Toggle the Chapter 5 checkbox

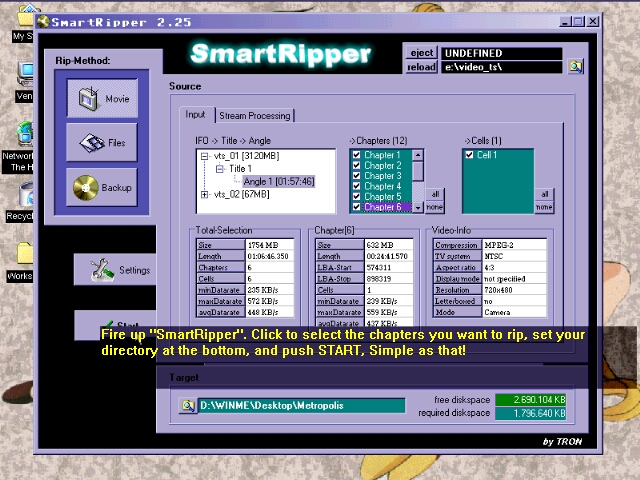click(x=356, y=196)
